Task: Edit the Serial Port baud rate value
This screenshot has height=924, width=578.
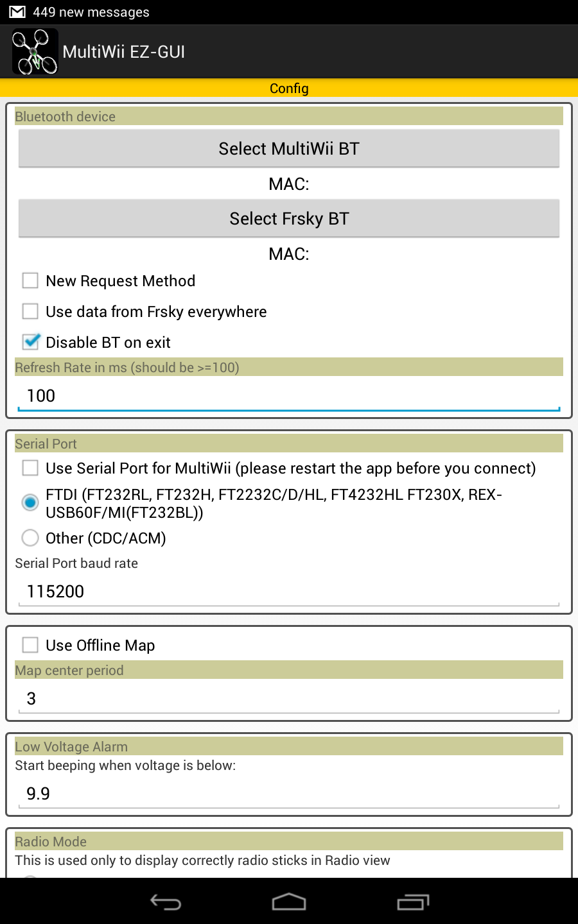Action: pyautogui.click(x=289, y=591)
